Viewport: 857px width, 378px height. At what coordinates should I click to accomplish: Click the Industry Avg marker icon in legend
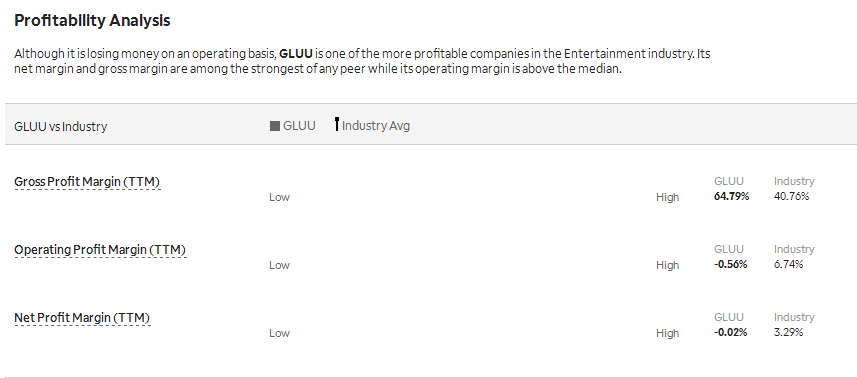click(337, 124)
